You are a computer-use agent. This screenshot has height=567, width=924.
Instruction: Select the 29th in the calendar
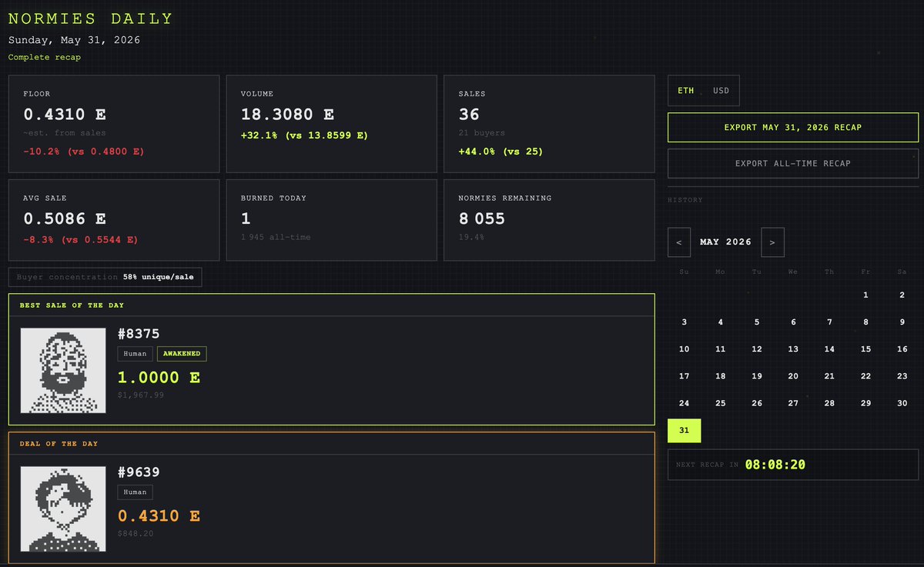coord(865,403)
